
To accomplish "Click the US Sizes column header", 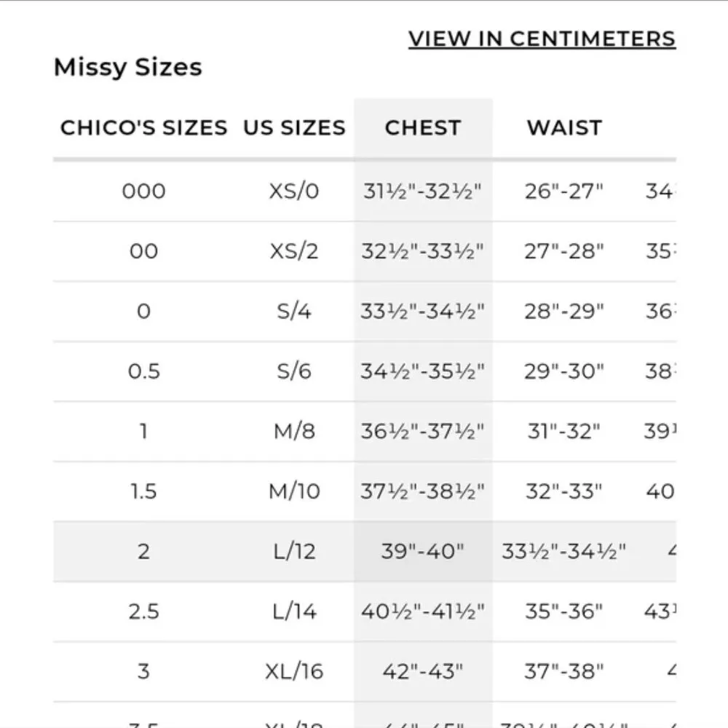I will pos(294,128).
